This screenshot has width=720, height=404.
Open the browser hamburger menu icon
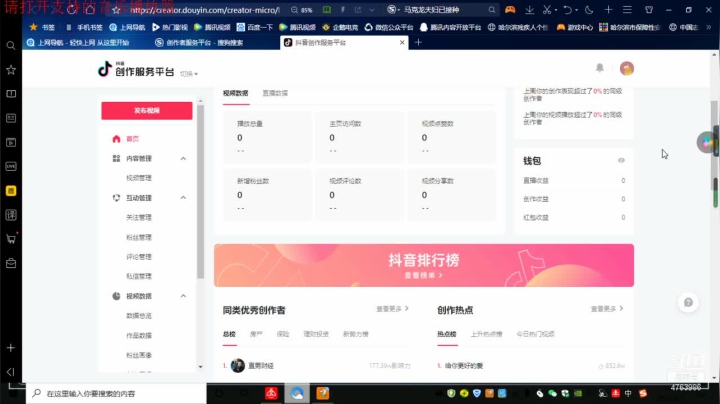[627, 10]
